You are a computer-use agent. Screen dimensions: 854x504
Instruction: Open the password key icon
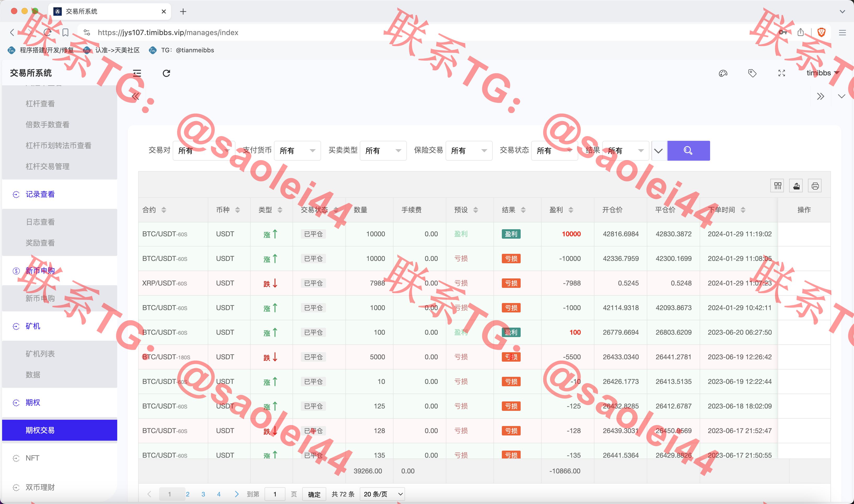[783, 32]
